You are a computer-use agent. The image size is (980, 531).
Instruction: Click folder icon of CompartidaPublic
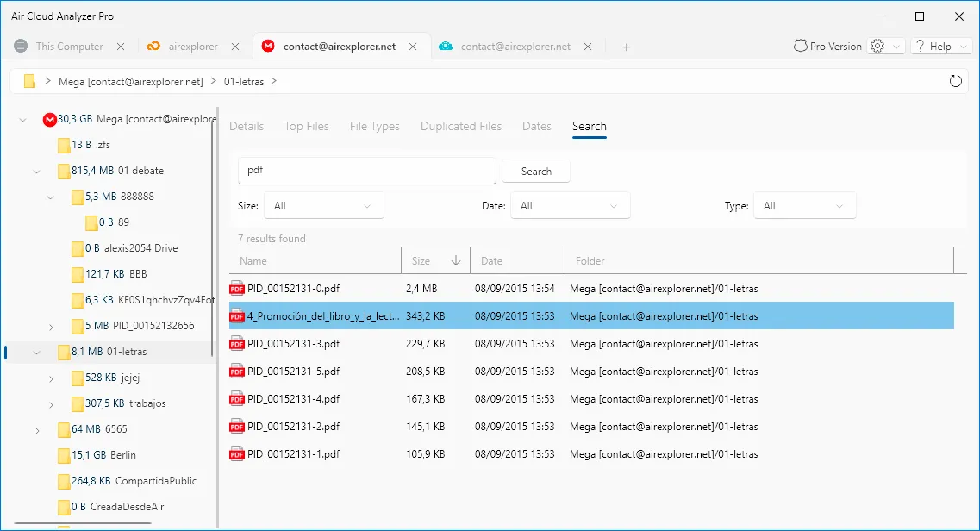point(63,481)
